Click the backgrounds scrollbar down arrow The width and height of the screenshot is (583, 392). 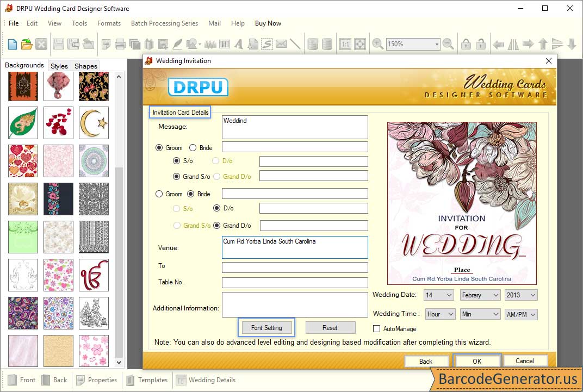pyautogui.click(x=119, y=362)
